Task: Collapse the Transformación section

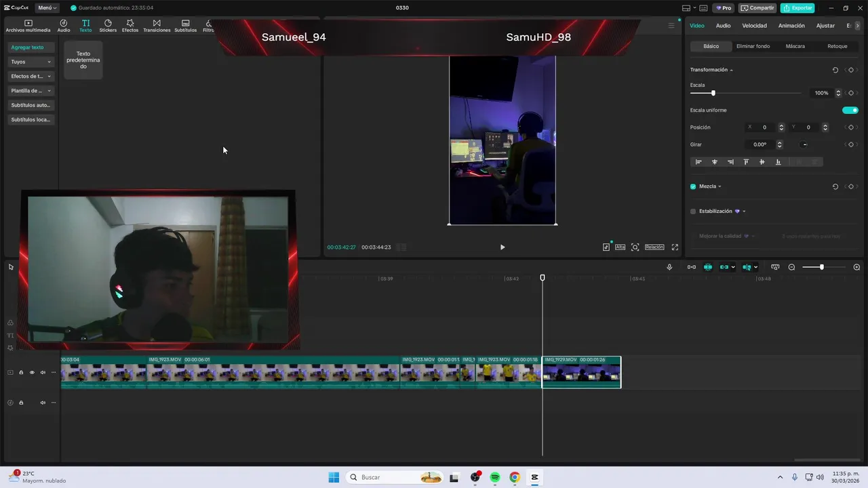Action: (x=731, y=70)
